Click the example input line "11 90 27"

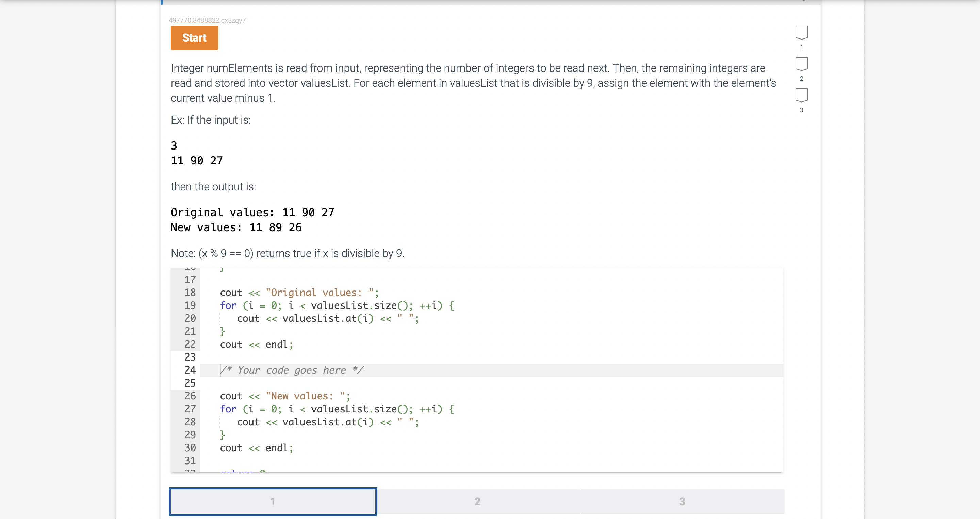(197, 161)
